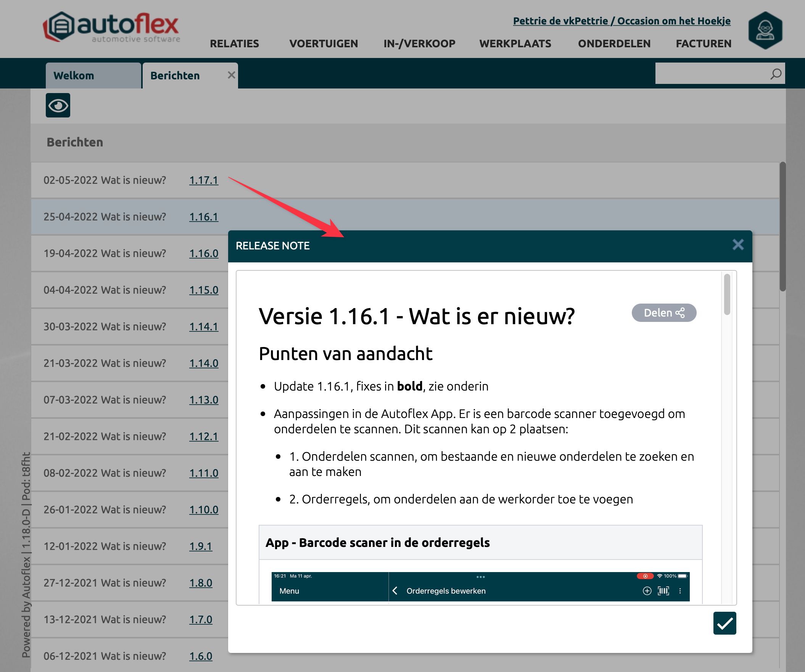The image size is (805, 672).
Task: Open the RELATIES menu
Action: coord(234,44)
